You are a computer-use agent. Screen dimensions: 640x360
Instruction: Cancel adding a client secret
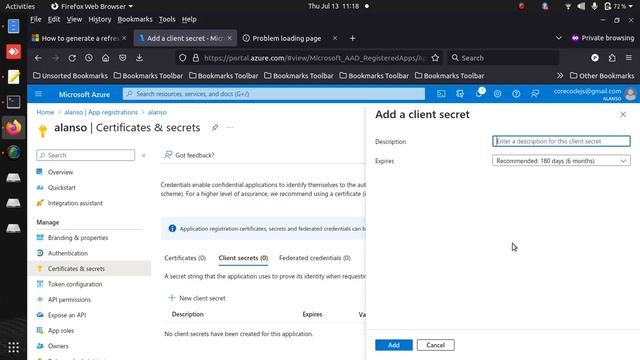click(x=436, y=345)
